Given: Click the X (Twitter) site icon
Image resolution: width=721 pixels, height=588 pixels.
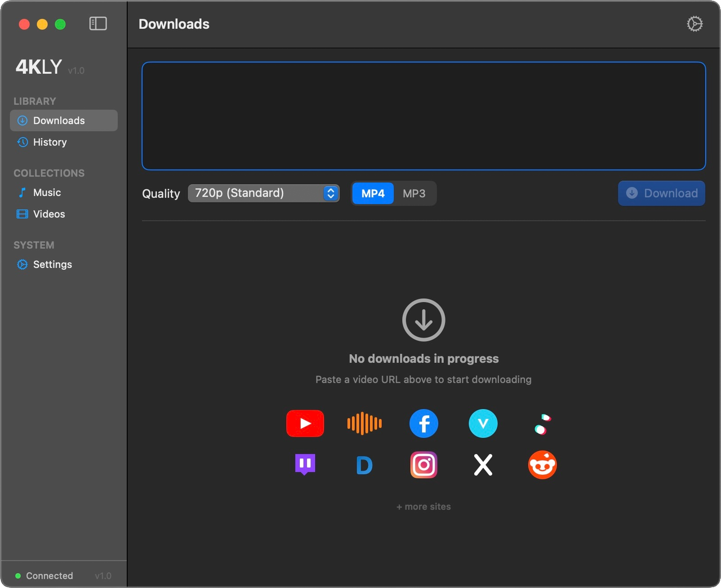Looking at the screenshot, I should (483, 465).
